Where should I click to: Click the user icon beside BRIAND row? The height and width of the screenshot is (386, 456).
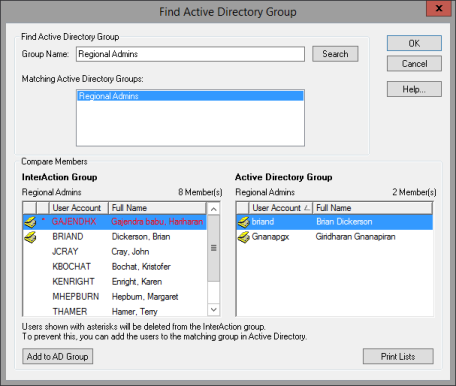coord(30,237)
